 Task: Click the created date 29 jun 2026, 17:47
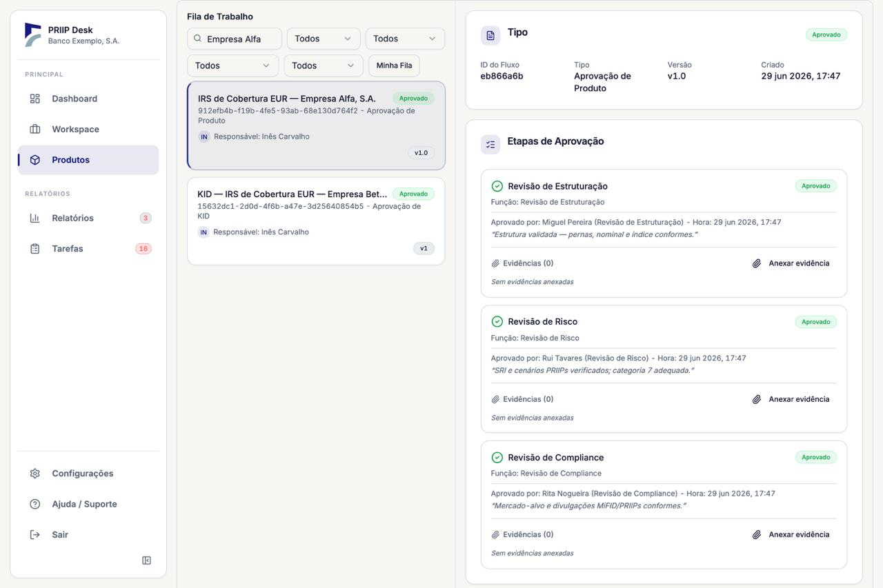pyautogui.click(x=801, y=76)
